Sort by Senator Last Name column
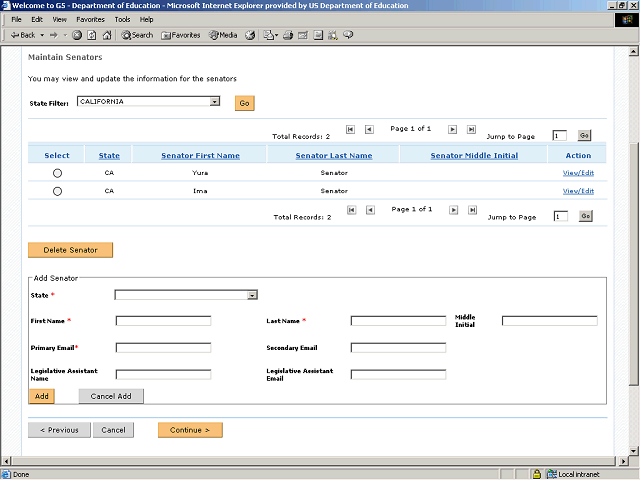 point(334,156)
